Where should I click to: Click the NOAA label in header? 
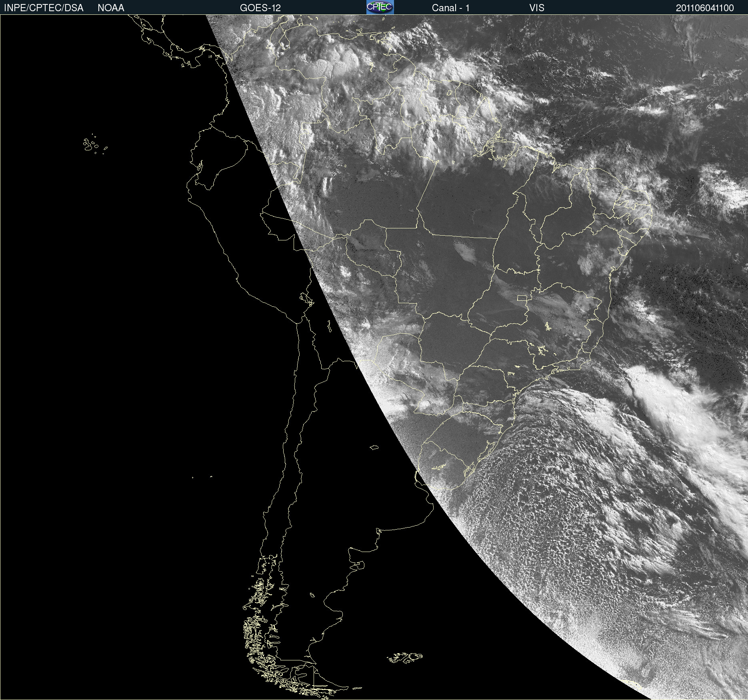coord(111,8)
